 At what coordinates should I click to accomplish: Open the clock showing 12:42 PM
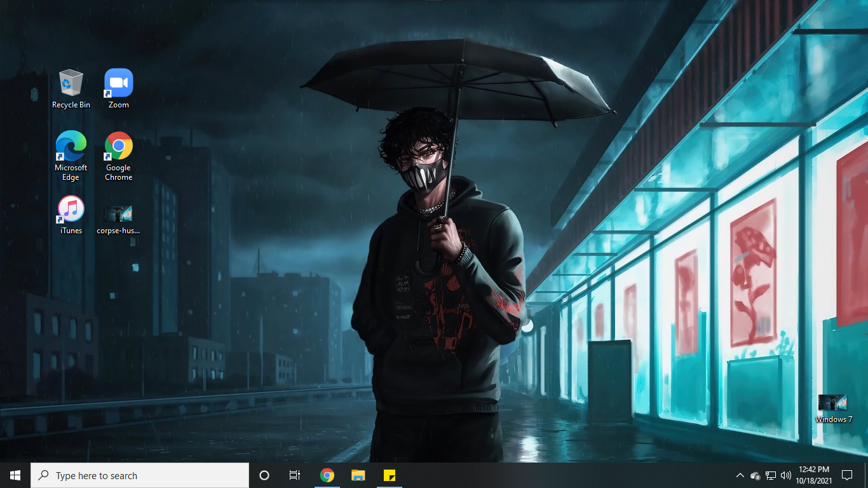[813, 475]
